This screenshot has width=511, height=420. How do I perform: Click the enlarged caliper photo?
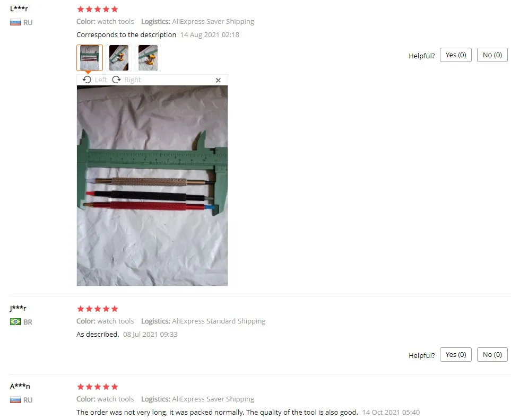(x=152, y=186)
